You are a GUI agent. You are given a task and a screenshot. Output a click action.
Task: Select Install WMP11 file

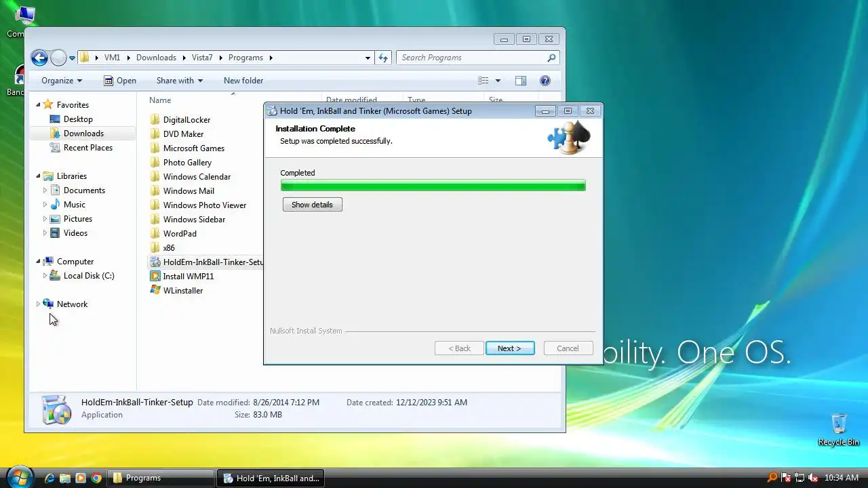[188, 277]
